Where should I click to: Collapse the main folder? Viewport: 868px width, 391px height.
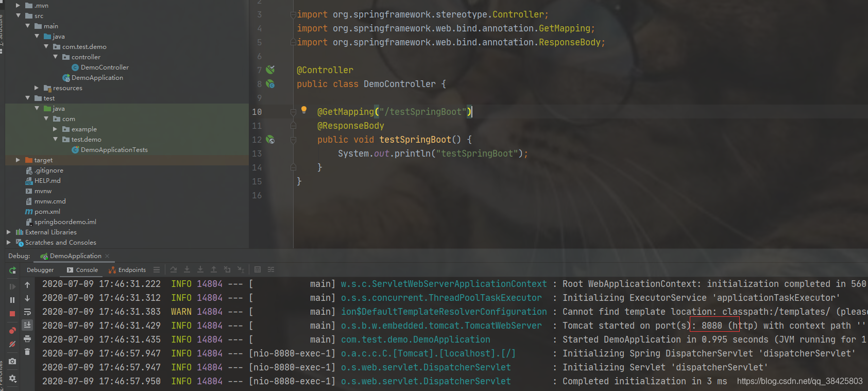(28, 26)
